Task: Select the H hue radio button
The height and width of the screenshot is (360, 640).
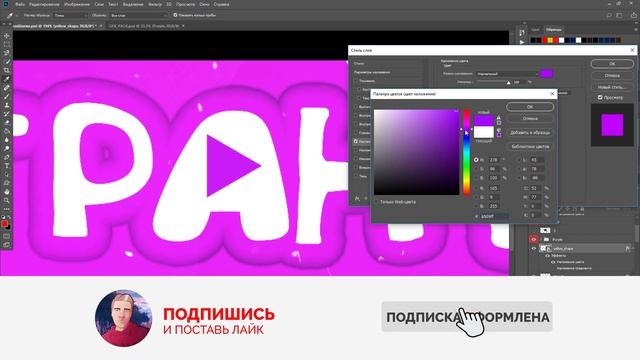Action: tap(476, 160)
